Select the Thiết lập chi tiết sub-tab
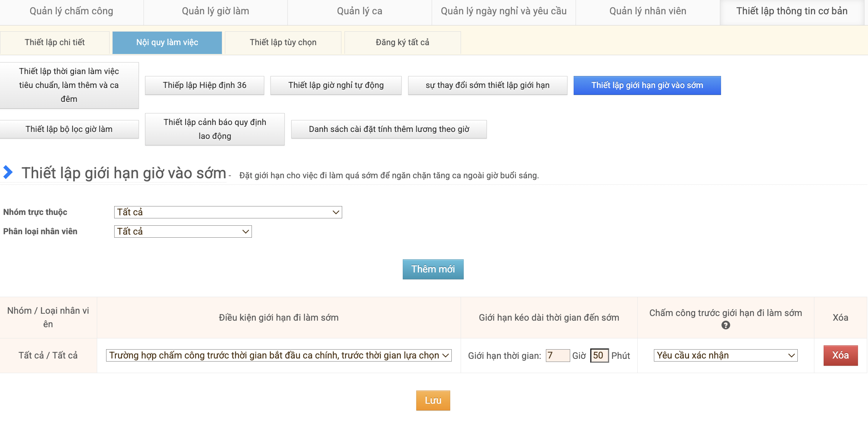The width and height of the screenshot is (868, 426). 55,42
